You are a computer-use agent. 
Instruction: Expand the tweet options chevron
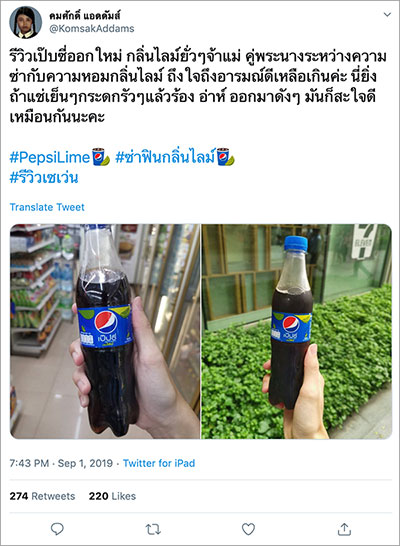pyautogui.click(x=387, y=14)
